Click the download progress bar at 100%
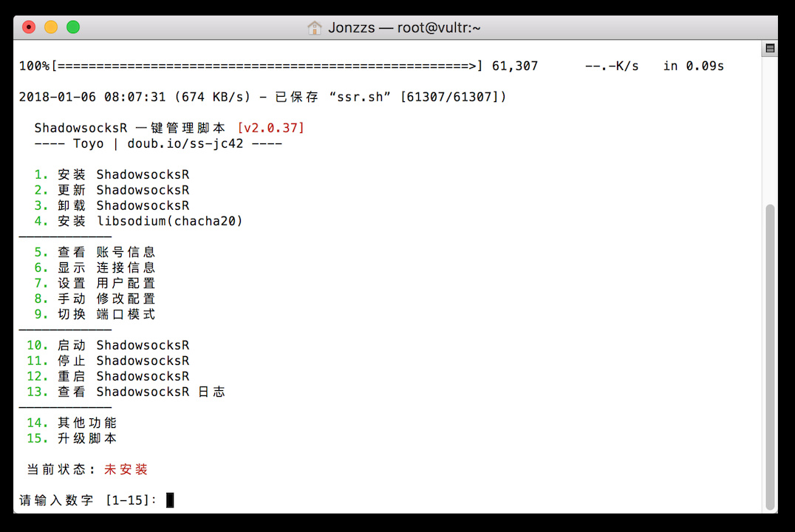The height and width of the screenshot is (532, 795). tap(267, 66)
